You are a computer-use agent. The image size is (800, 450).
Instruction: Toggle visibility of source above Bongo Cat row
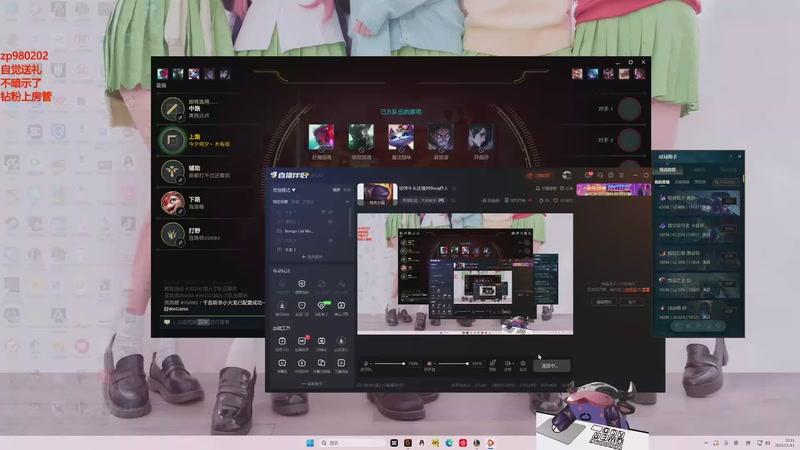pos(330,221)
